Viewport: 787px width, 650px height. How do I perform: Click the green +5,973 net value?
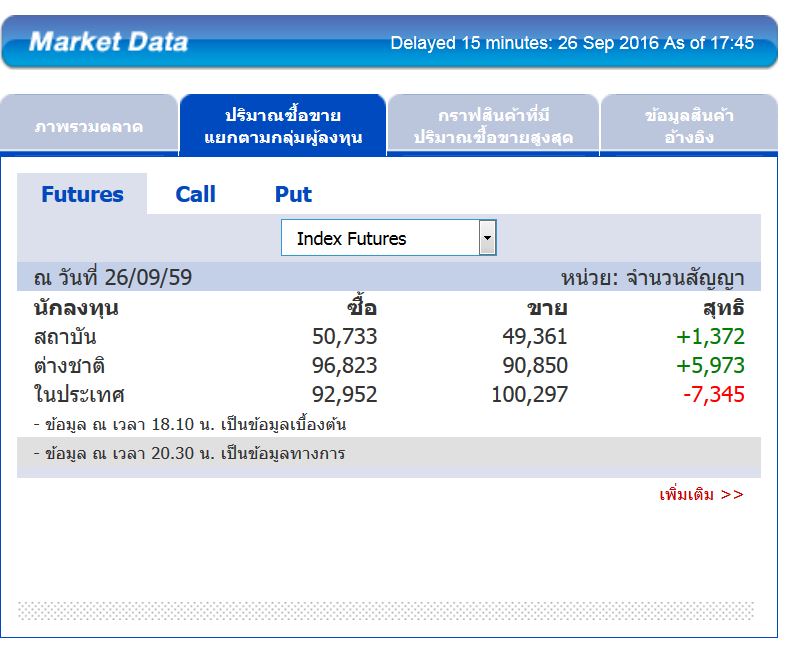pyautogui.click(x=711, y=366)
